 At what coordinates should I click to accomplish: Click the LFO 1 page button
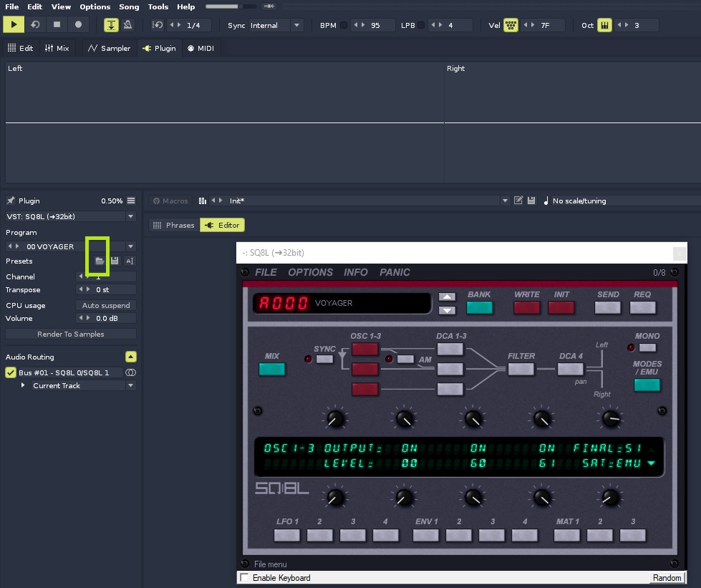[286, 535]
